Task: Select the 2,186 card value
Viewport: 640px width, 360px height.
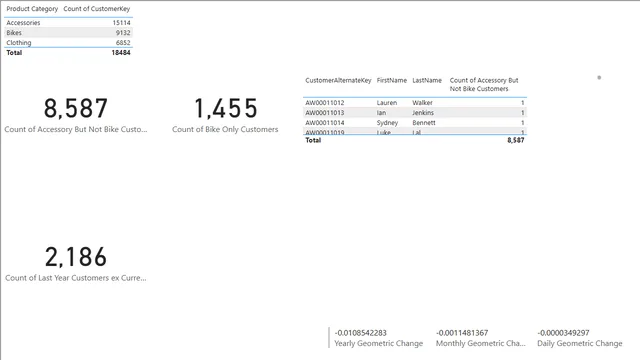Action: pyautogui.click(x=76, y=257)
